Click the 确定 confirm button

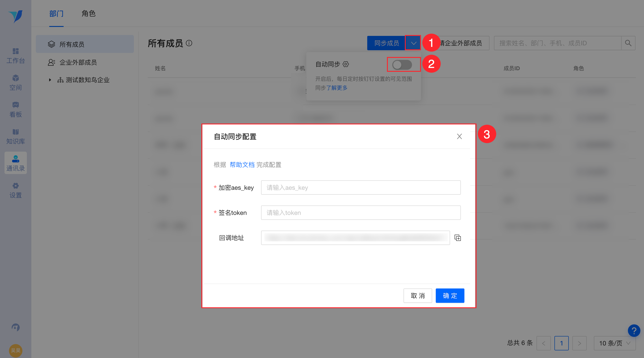point(450,296)
